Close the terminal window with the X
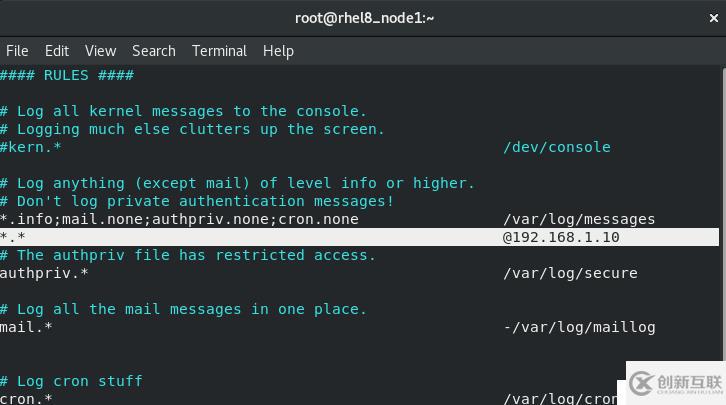 click(713, 18)
